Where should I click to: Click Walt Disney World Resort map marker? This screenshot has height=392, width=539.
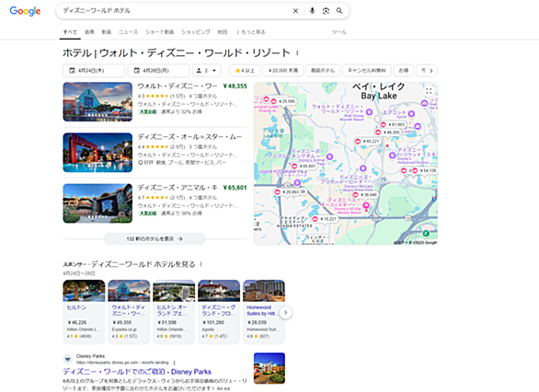tap(369, 111)
